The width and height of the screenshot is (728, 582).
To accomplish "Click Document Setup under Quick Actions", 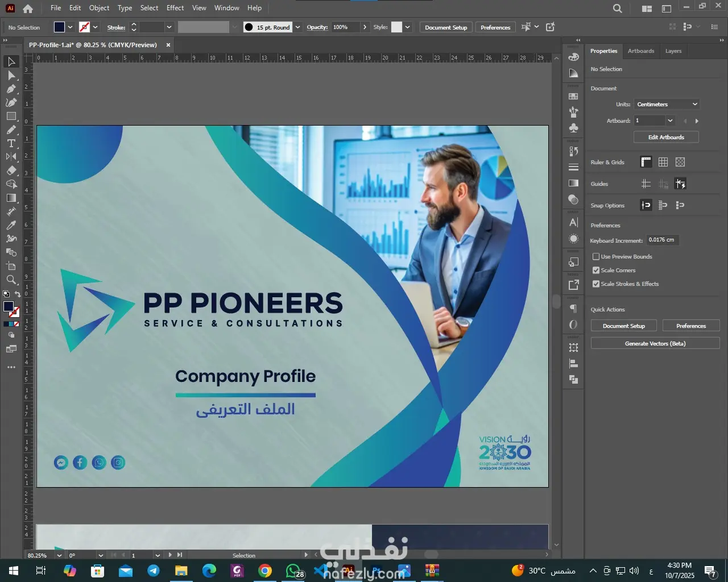I will click(624, 326).
